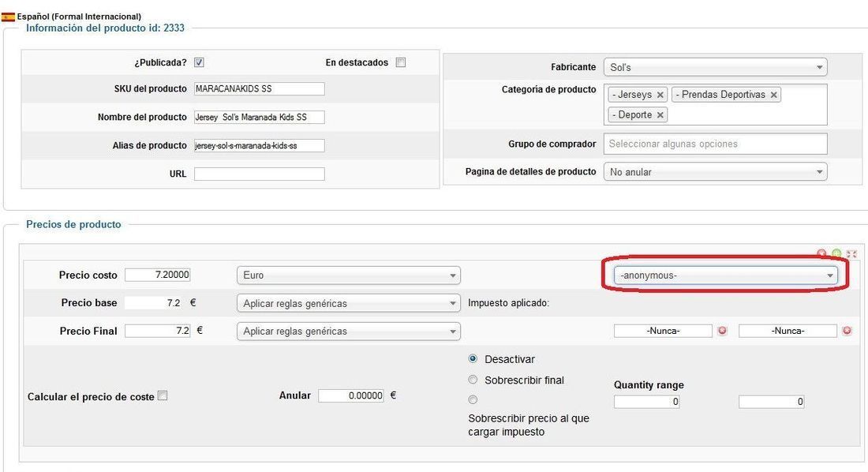Remove the Deporte category tag

point(660,115)
